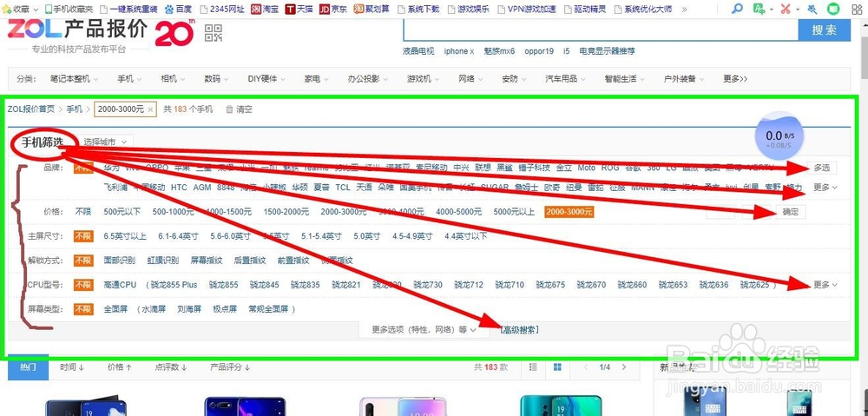
Task: Open the 驱动精灵 bookmark
Action: [x=585, y=9]
